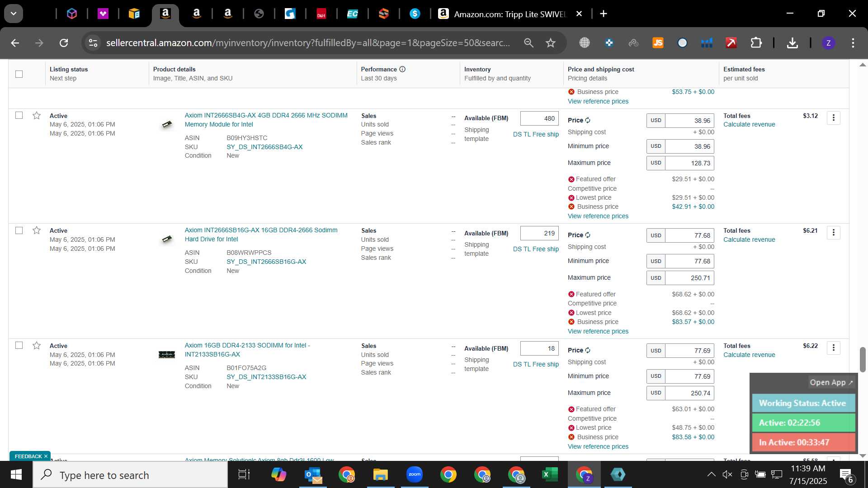View reference prices under $83.57 business price
The image size is (868, 488).
point(598,331)
